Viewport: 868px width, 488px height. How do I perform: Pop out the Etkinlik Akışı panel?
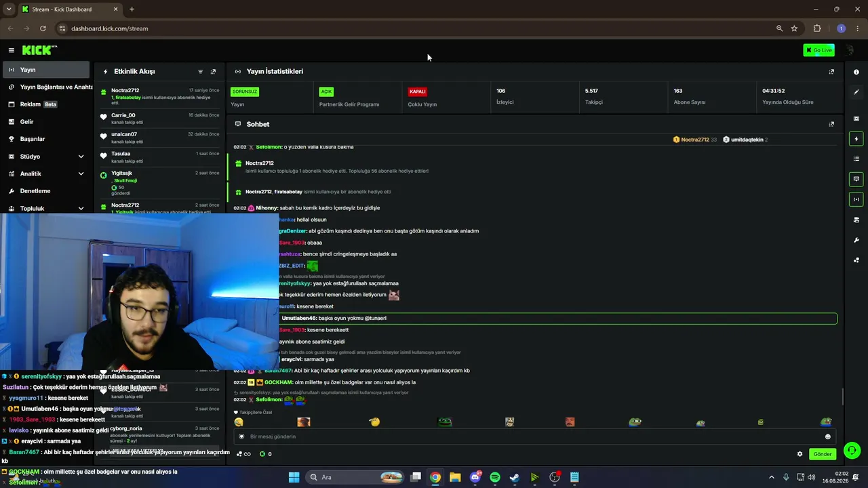coord(213,71)
